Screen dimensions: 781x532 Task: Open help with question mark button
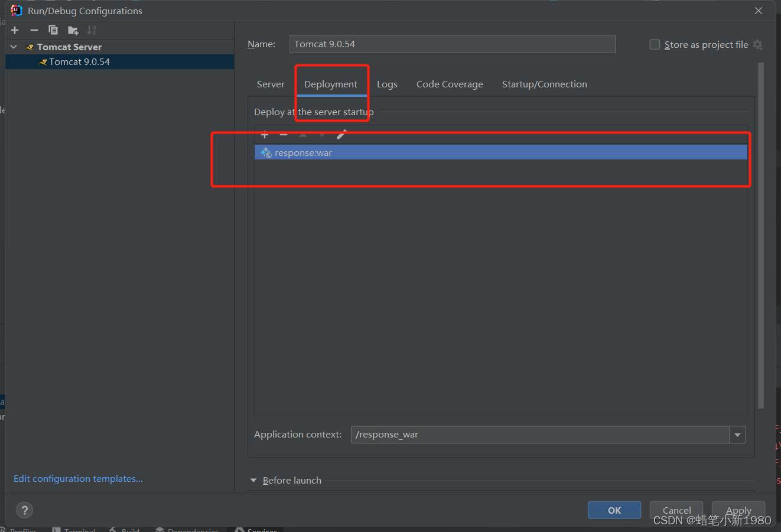(x=24, y=510)
